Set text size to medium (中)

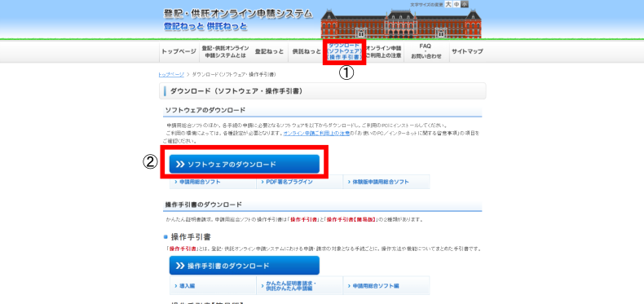[x=457, y=5]
